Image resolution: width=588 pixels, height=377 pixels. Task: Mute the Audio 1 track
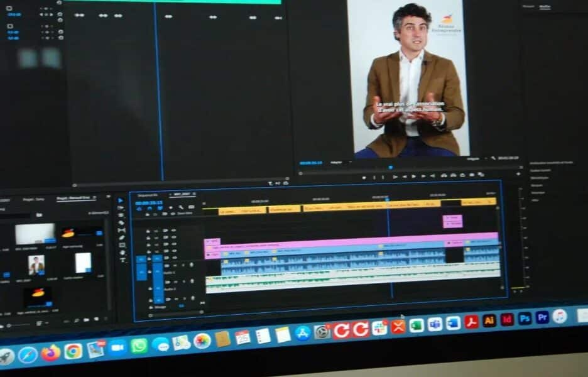point(175,265)
